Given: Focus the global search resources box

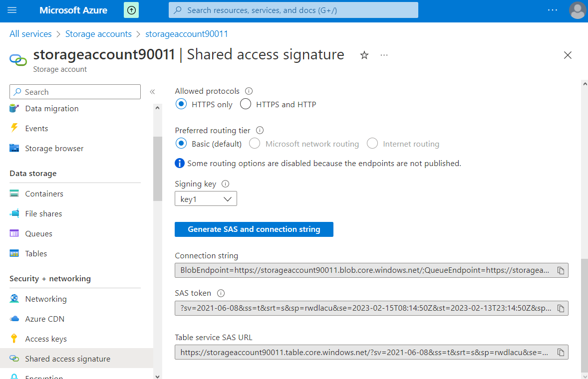Looking at the screenshot, I should 293,10.
